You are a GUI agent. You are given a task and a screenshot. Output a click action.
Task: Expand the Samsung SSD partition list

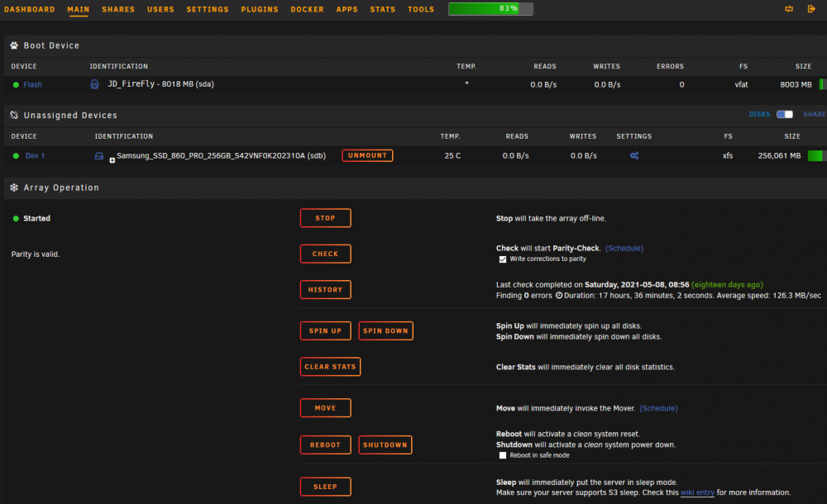[112, 160]
